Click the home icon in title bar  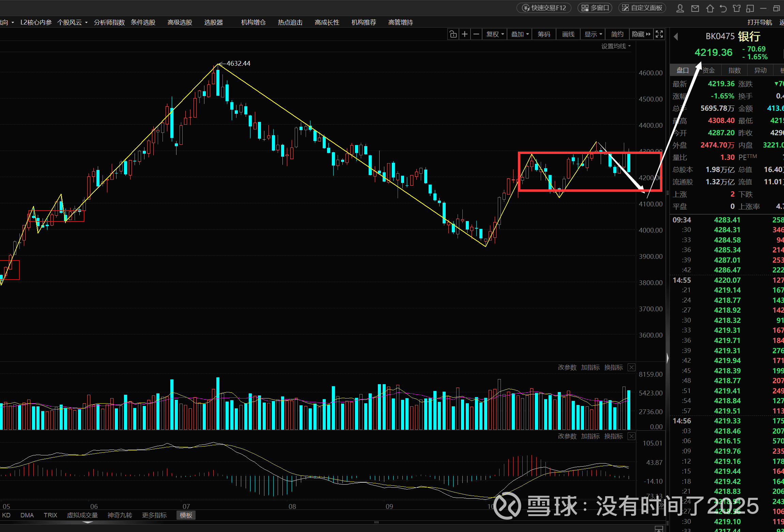pyautogui.click(x=710, y=8)
